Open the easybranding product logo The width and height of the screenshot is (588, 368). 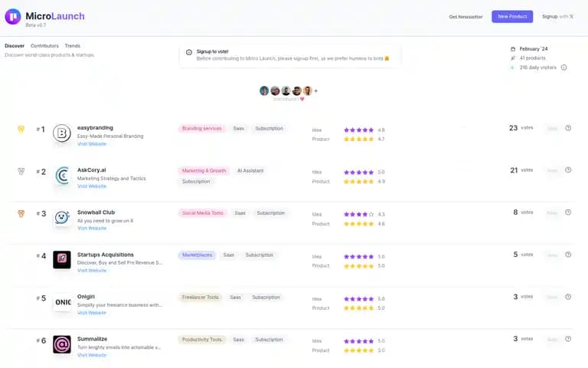click(62, 133)
